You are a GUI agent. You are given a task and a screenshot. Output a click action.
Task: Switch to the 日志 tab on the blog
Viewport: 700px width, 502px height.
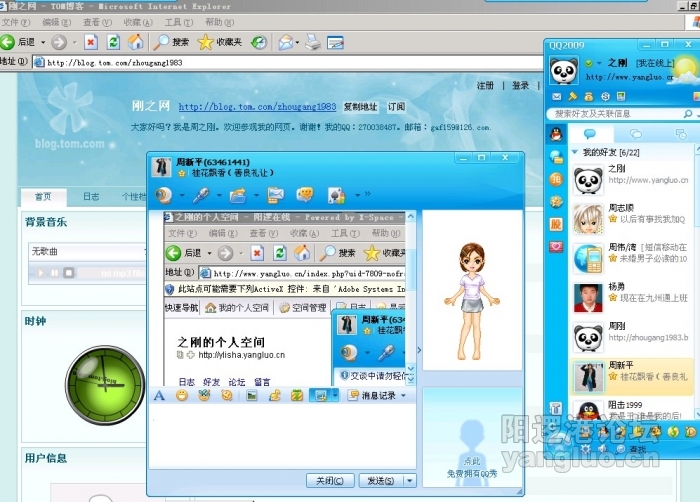[x=91, y=197]
